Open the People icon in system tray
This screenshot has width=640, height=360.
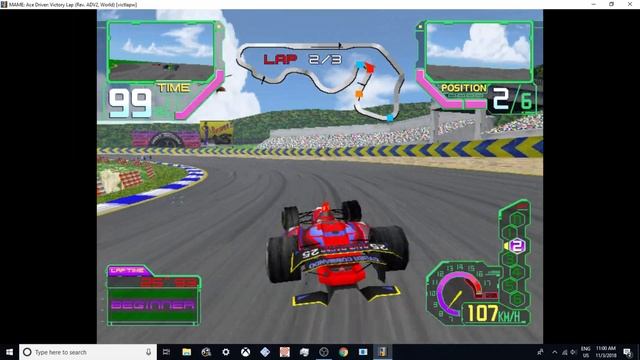(540, 352)
